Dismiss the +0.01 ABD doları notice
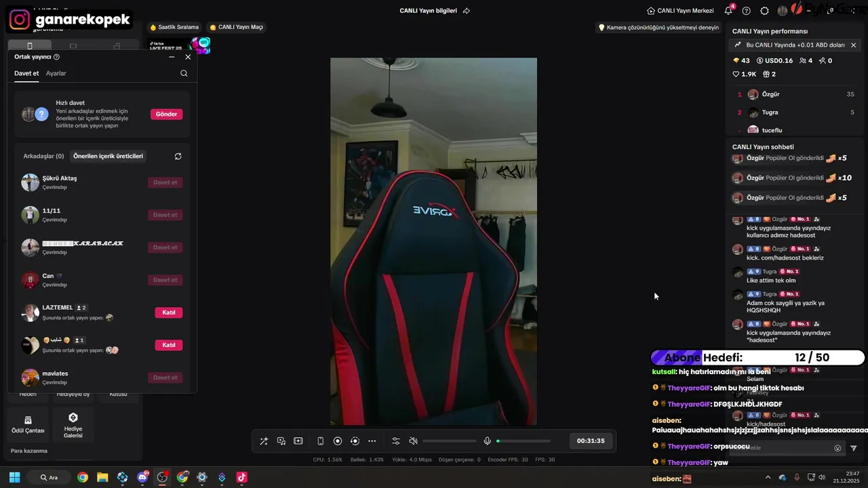Screen dimensions: 868x488 coord(853,45)
